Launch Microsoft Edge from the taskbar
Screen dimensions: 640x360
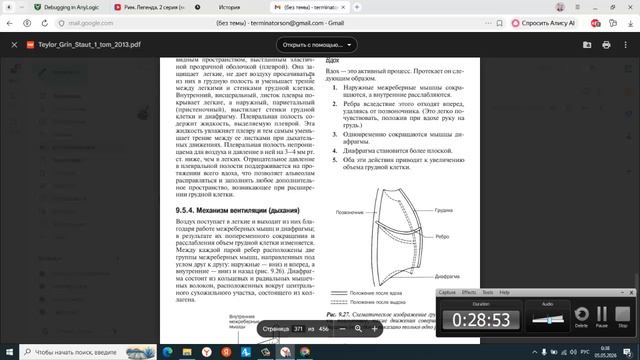168,352
